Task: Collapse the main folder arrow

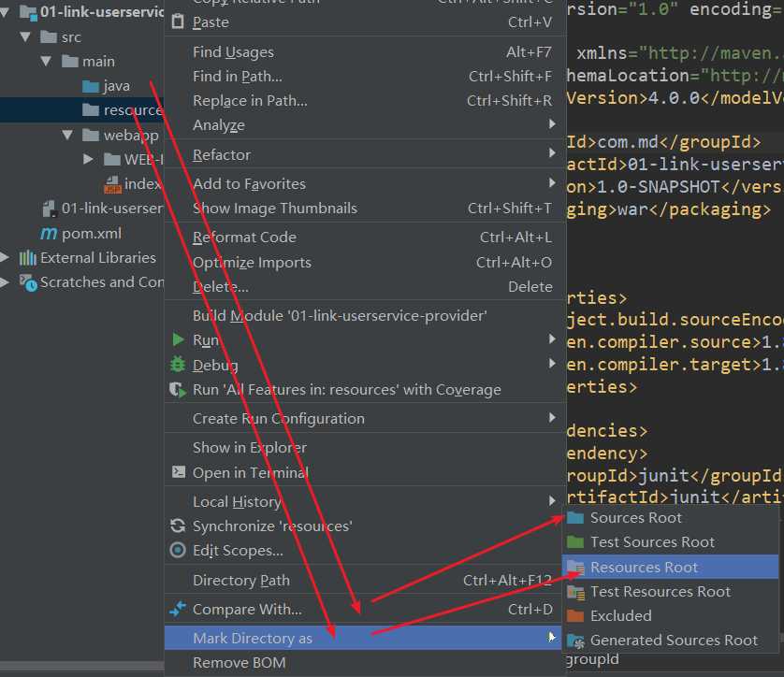Action: (x=46, y=62)
